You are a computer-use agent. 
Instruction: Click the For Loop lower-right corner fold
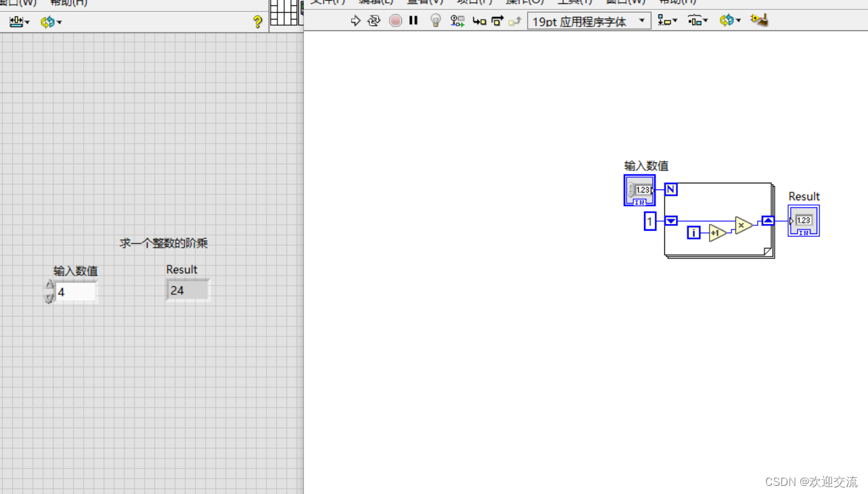pyautogui.click(x=767, y=252)
